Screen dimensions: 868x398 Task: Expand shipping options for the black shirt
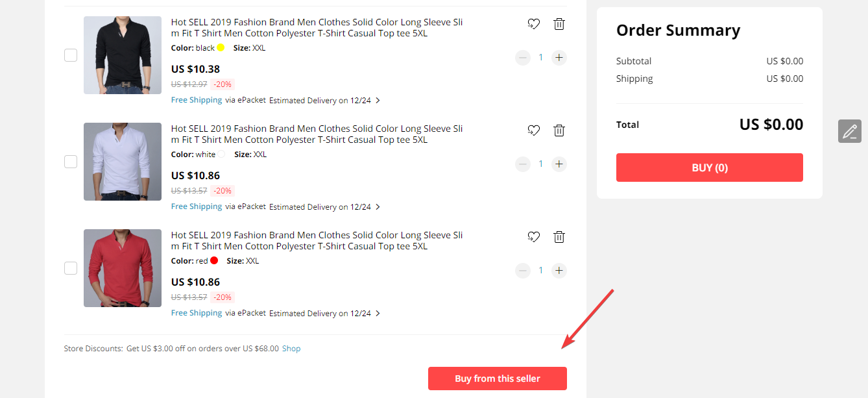pos(378,101)
